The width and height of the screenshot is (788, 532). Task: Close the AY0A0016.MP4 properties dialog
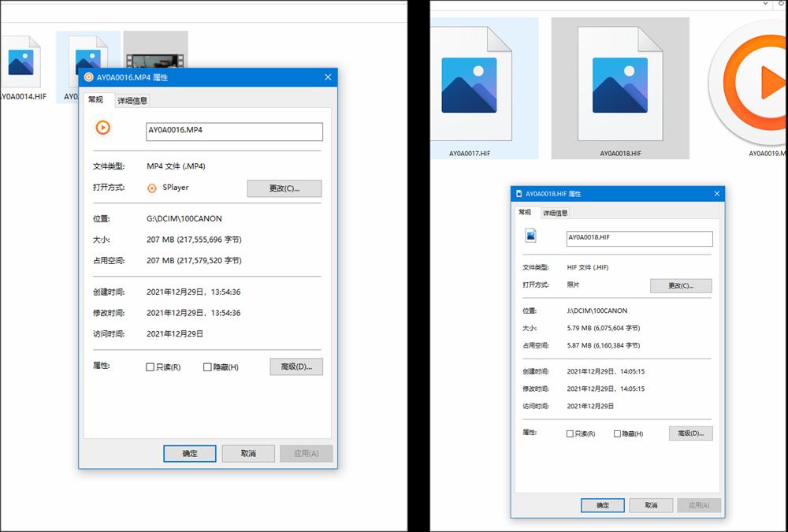click(x=328, y=77)
